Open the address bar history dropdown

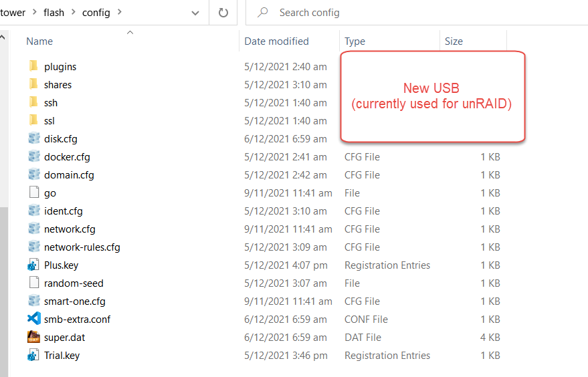tap(195, 13)
